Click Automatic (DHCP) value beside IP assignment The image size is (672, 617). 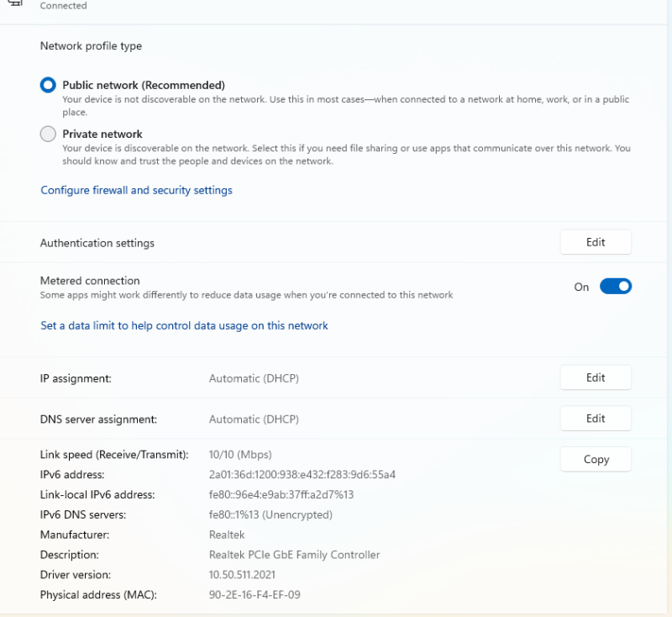pyautogui.click(x=254, y=378)
